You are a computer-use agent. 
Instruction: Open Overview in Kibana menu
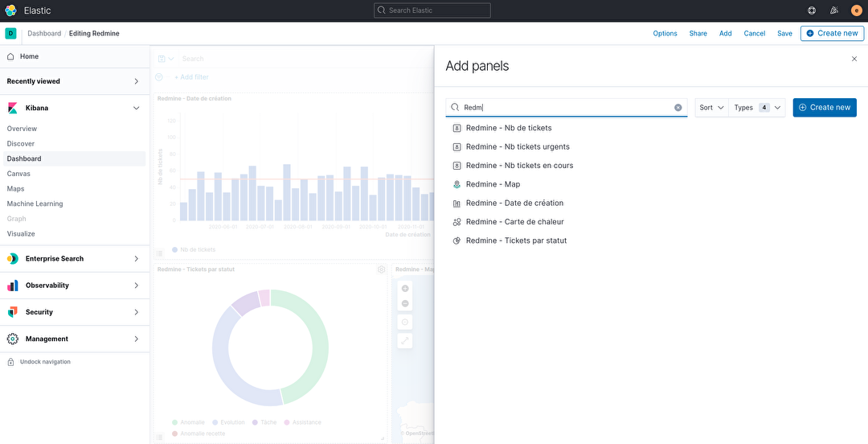tap(22, 129)
